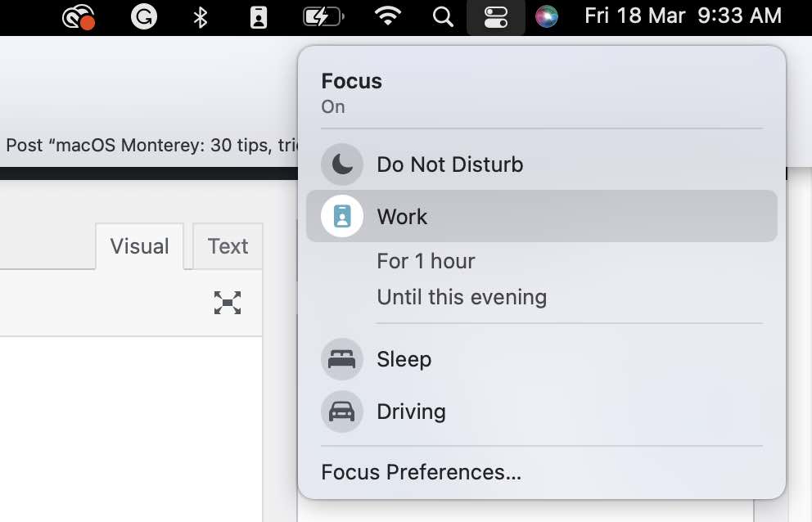Click the Bluetooth status icon
Screen dimensions: 812x522
201,16
